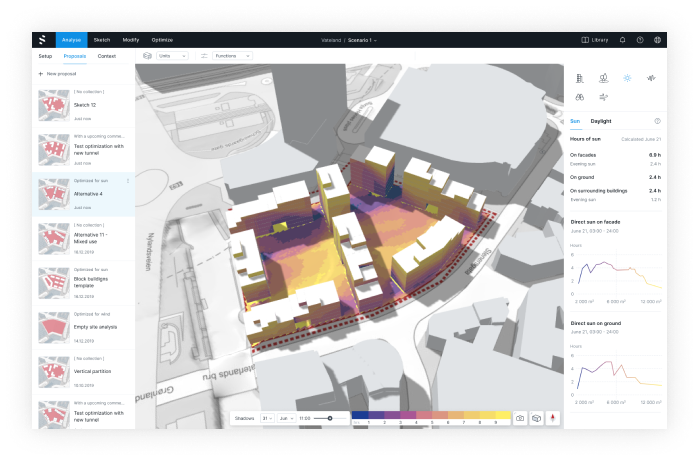The height and width of the screenshot is (461, 699).
Task: Click the New proposal button
Action: click(x=59, y=74)
